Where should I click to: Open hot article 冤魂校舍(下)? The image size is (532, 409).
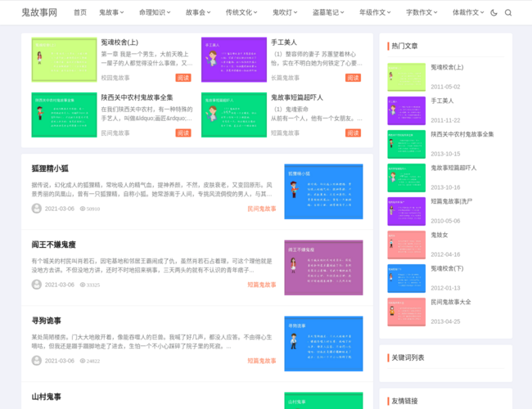point(447,268)
